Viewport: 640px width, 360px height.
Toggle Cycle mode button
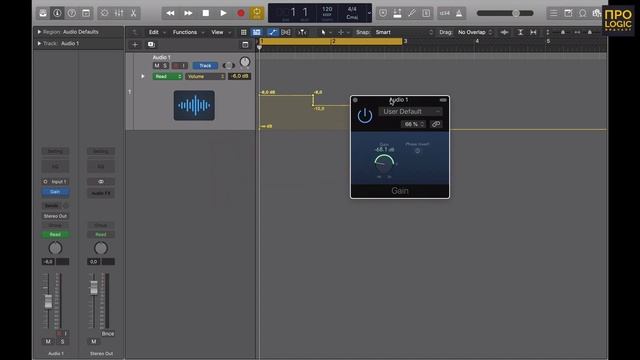(257, 13)
